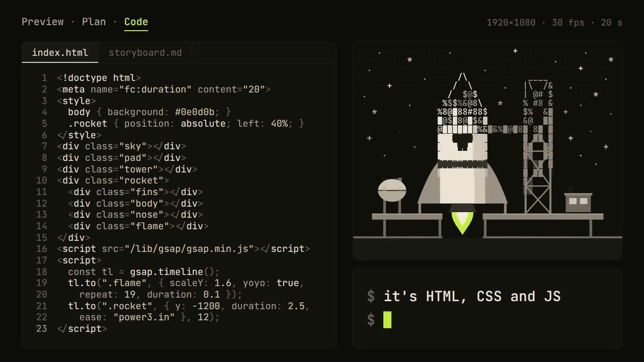
Task: Open the storyboard.md file tab
Action: pyautogui.click(x=145, y=53)
